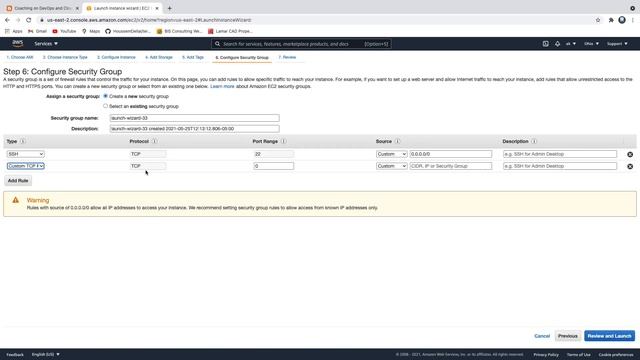Show info for Port Range column
Screen dimensions: 640x360
(283, 141)
